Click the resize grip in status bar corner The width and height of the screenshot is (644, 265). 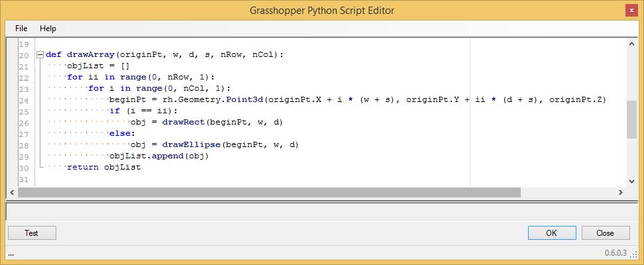(634, 254)
